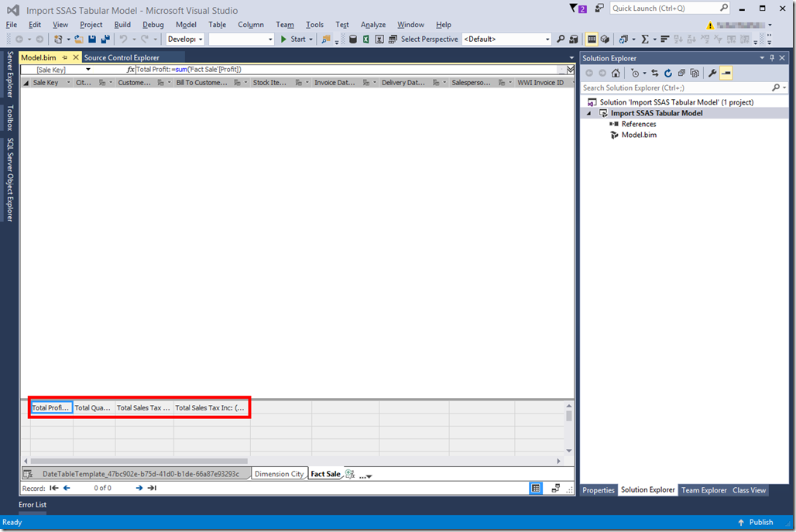Click the feedback person icon
The width and height of the screenshot is (796, 532).
(x=599, y=8)
